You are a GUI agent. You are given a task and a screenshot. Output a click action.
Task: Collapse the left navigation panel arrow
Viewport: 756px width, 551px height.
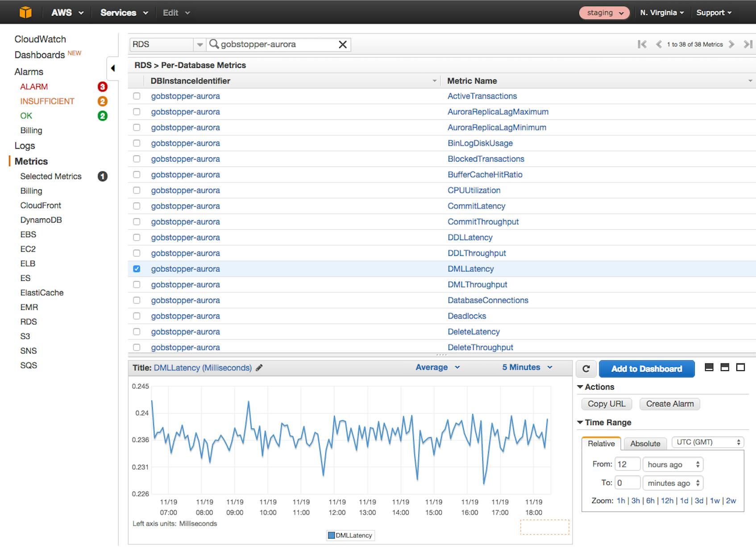coord(113,68)
